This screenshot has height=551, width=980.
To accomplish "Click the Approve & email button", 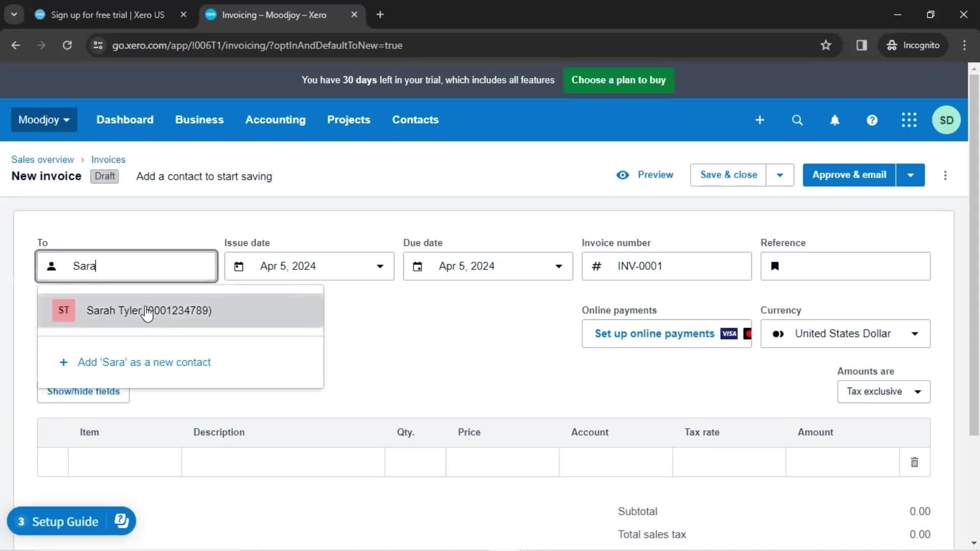I will pos(849,175).
